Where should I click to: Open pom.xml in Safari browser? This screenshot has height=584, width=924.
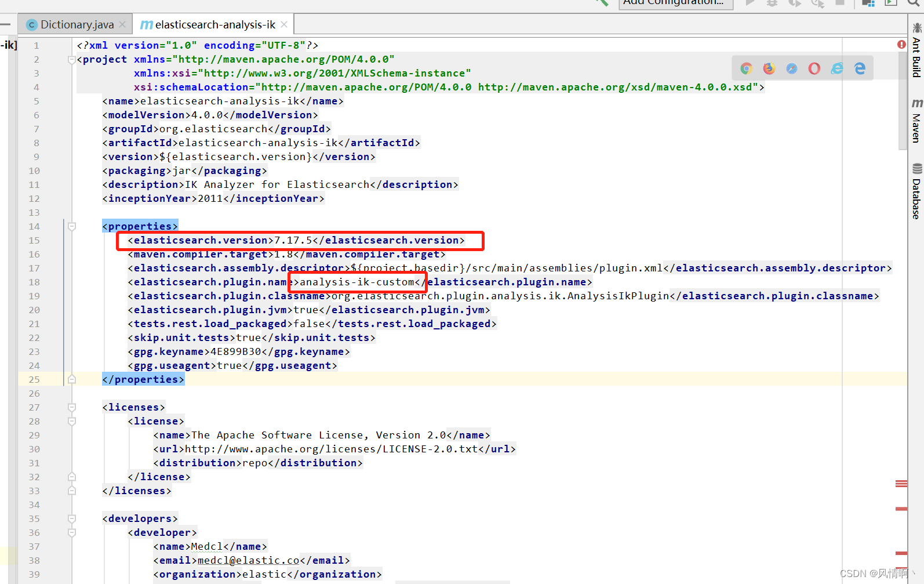(791, 68)
